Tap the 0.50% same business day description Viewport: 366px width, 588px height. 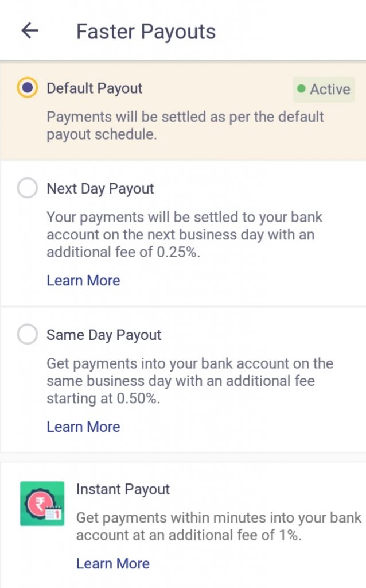click(x=189, y=381)
